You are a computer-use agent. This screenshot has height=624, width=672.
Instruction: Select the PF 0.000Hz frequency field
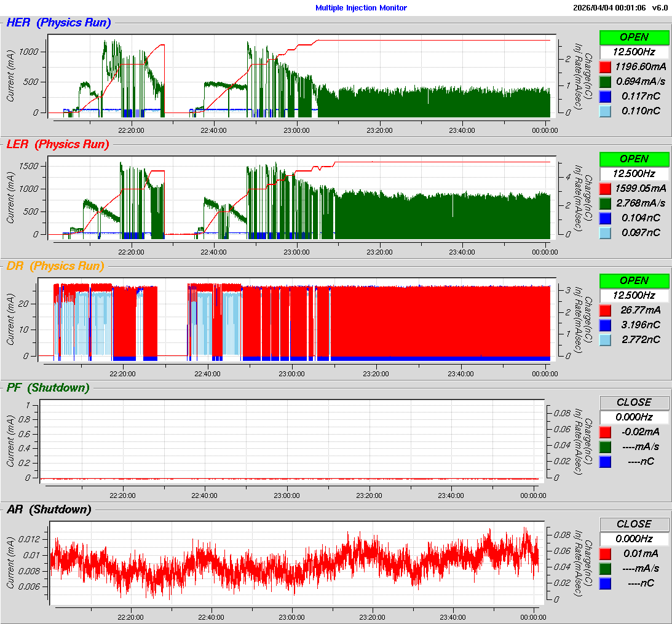tap(634, 417)
